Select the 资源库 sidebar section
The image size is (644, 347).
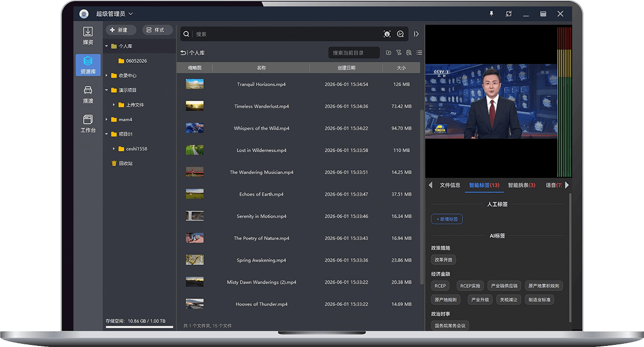[88, 64]
